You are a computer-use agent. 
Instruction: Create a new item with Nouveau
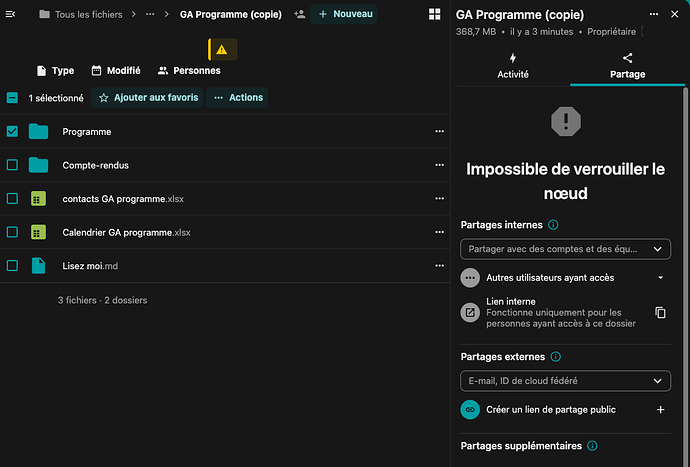tap(344, 15)
